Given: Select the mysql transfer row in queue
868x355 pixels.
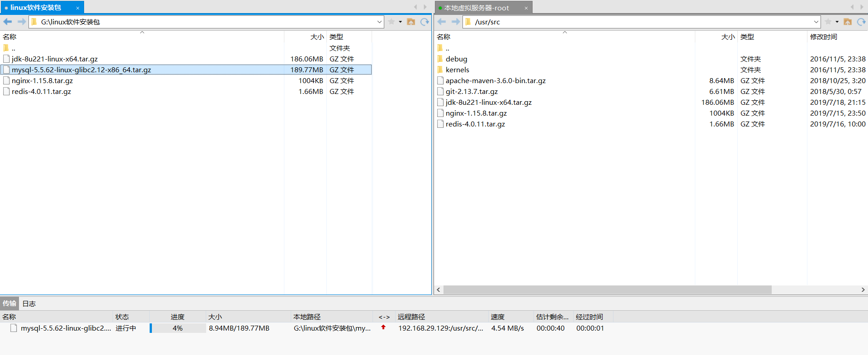Looking at the screenshot, I should pos(307,328).
